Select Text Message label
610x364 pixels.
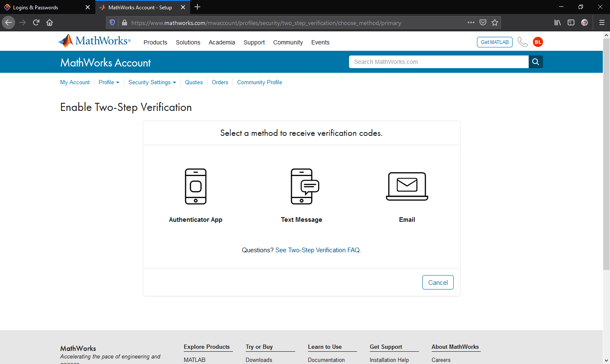[x=302, y=220]
